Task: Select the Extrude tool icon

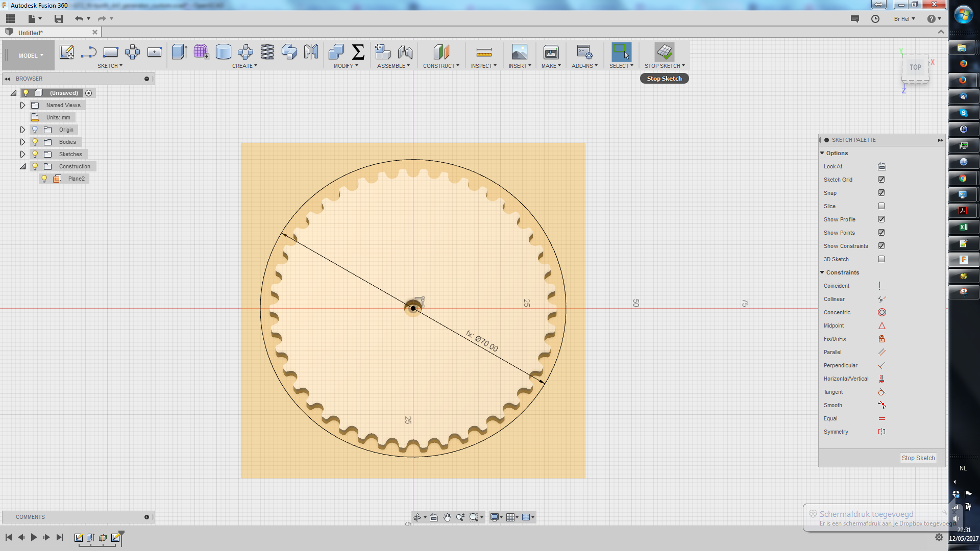Action: click(x=179, y=52)
